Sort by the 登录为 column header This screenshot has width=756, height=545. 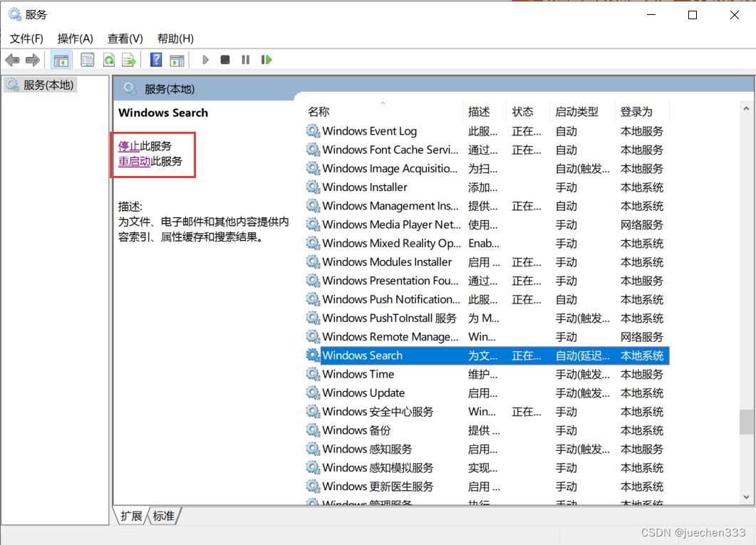642,112
